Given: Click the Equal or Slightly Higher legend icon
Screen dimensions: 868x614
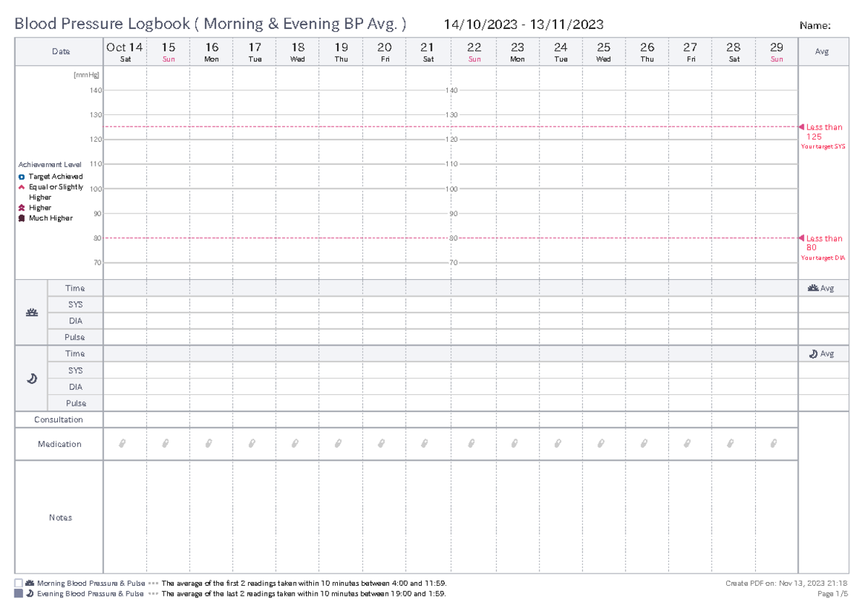Looking at the screenshot, I should point(22,187).
